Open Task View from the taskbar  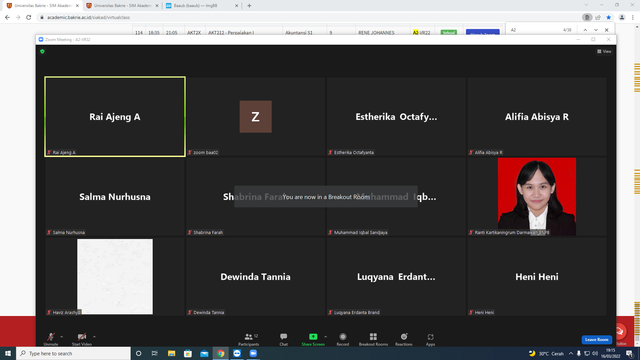pyautogui.click(x=155, y=353)
